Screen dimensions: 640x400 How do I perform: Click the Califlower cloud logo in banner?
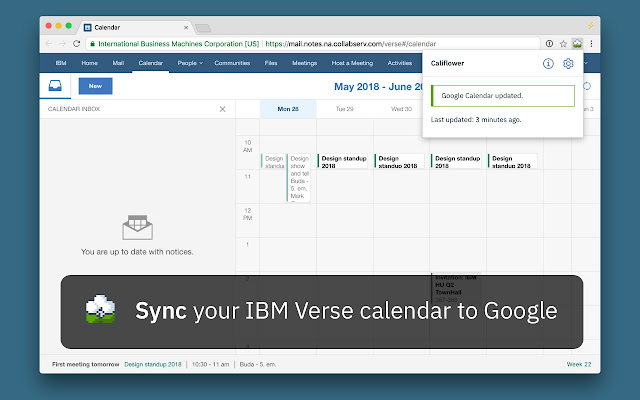point(100,309)
